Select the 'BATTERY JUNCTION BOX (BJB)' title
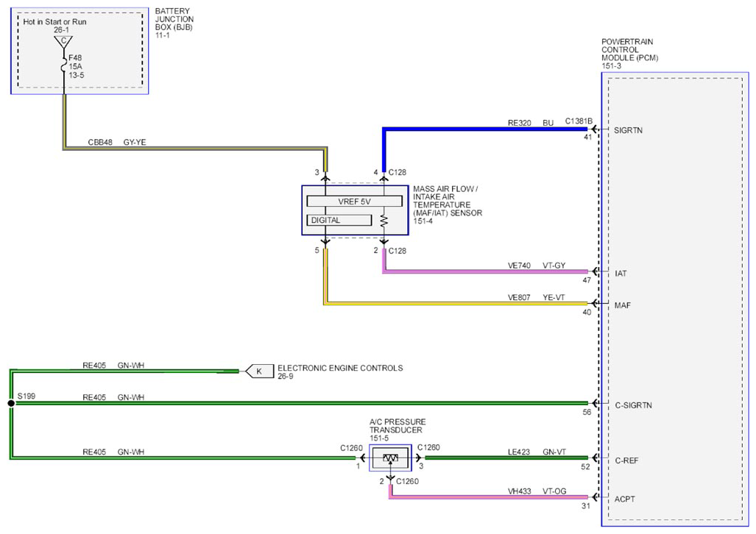The height and width of the screenshot is (534, 756). [174, 19]
